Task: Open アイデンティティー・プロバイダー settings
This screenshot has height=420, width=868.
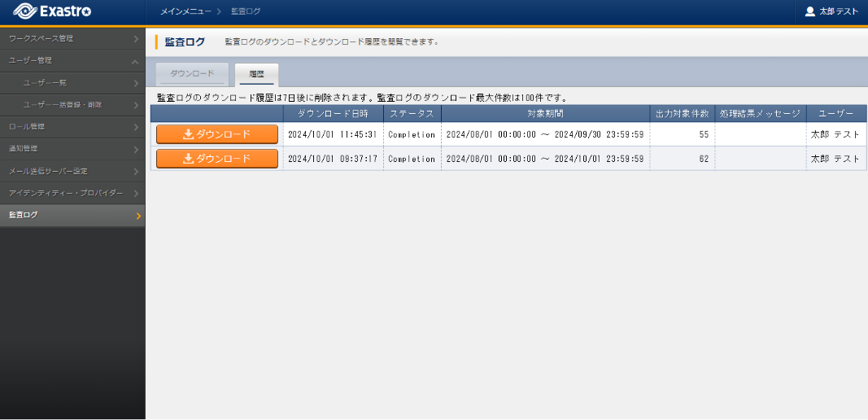Action: pyautogui.click(x=72, y=193)
